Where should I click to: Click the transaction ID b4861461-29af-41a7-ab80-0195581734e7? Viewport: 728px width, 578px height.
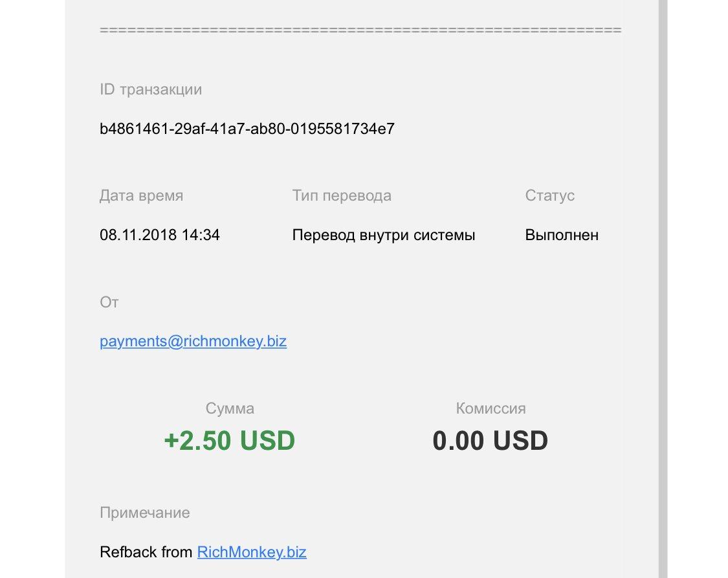tap(247, 129)
